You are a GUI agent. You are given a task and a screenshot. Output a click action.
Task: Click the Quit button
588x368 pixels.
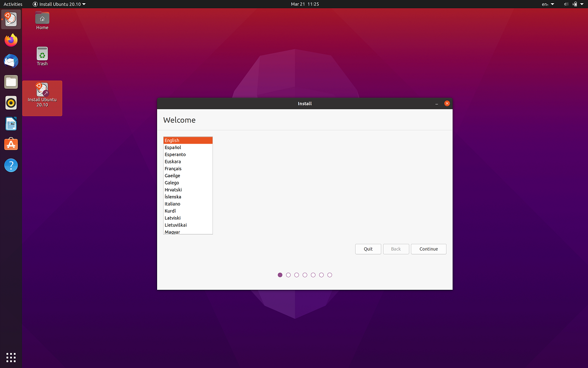(368, 249)
